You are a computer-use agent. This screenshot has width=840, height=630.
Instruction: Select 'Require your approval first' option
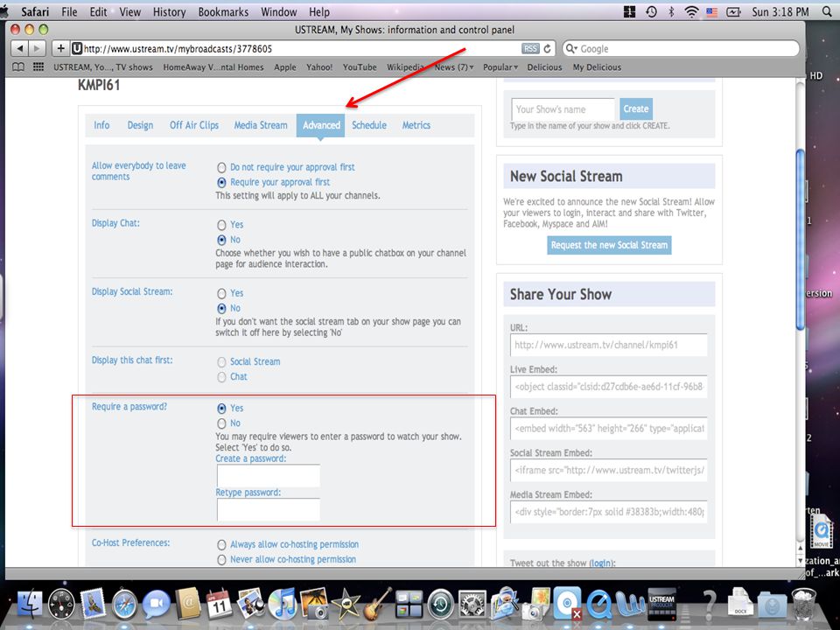221,183
